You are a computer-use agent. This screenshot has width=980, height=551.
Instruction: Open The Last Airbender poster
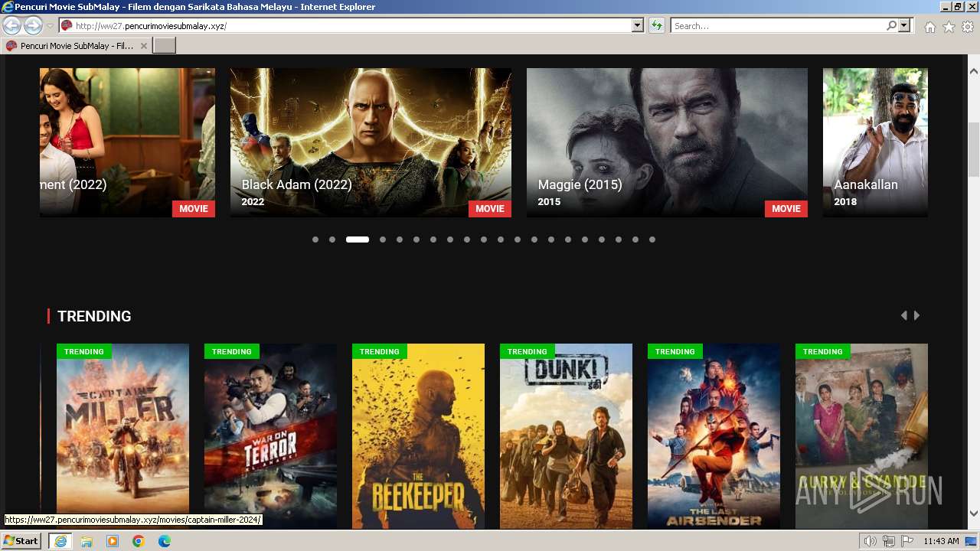pos(714,436)
